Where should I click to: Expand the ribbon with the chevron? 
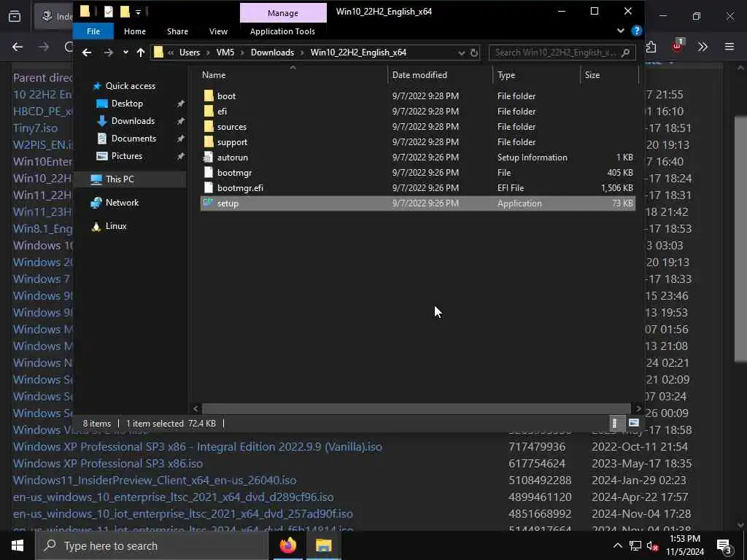[620, 31]
